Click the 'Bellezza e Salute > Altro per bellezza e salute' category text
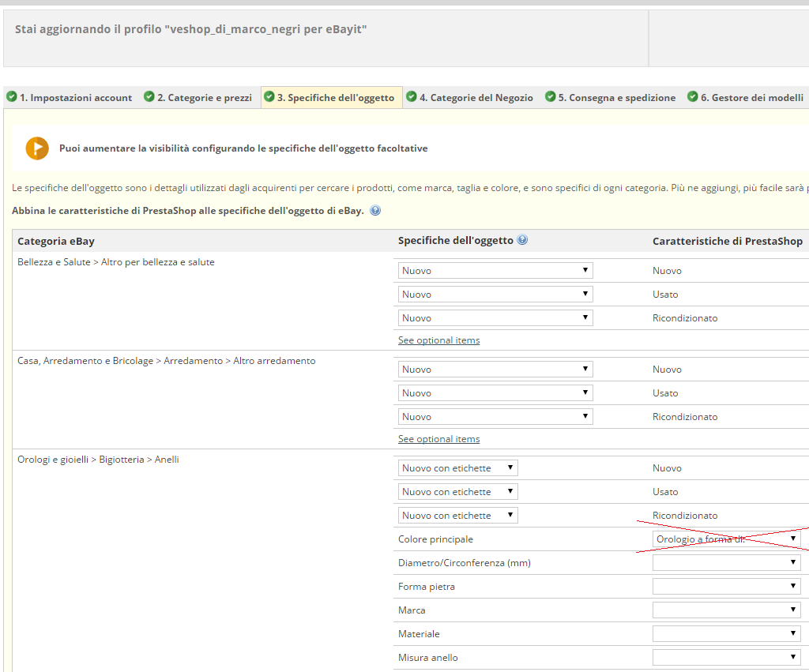This screenshot has width=809, height=672. click(116, 262)
